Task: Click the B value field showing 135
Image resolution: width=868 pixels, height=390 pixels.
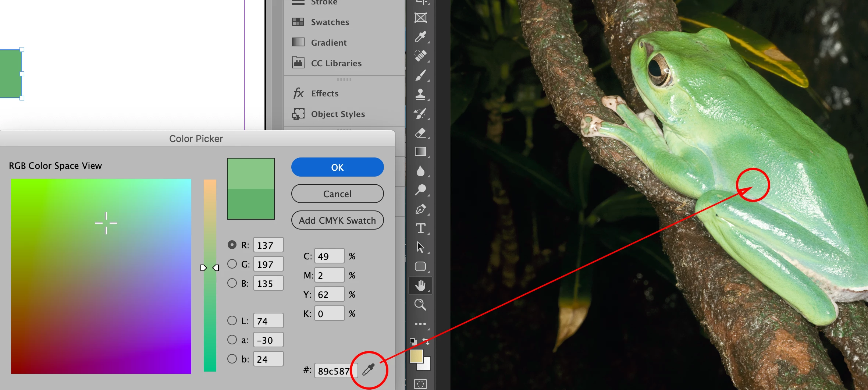Action: (268, 283)
